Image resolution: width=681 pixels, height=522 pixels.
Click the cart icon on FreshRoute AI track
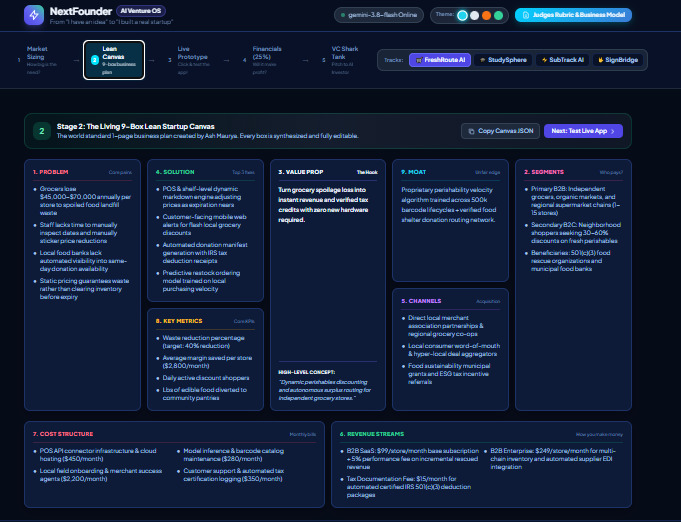[x=419, y=60]
